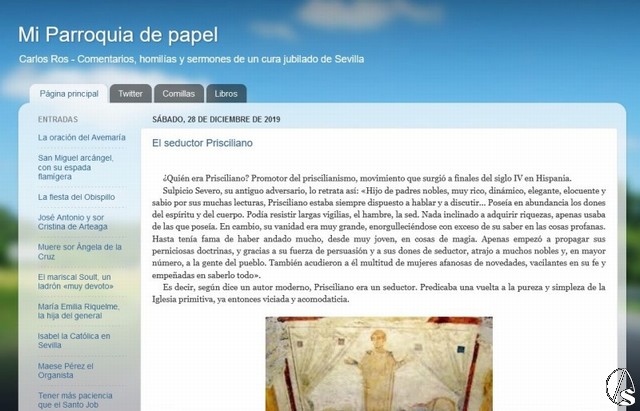
Task: Open the post title El seductor Prisciliano
Action: point(202,143)
